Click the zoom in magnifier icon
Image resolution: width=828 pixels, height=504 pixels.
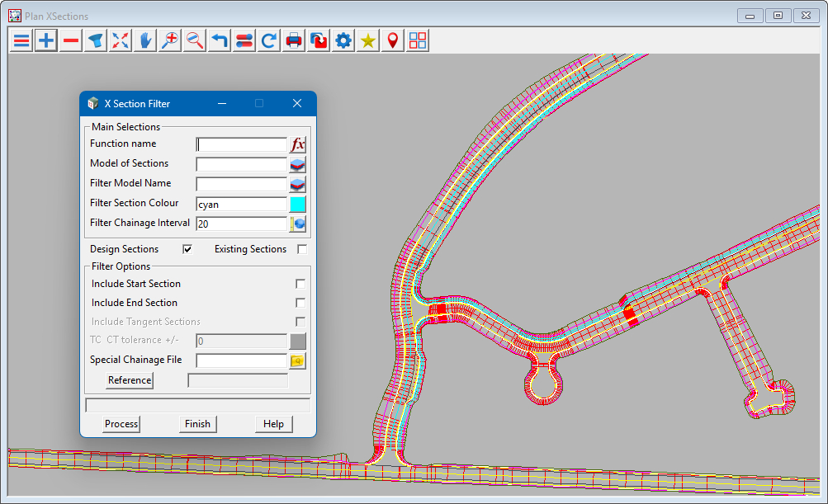point(170,40)
